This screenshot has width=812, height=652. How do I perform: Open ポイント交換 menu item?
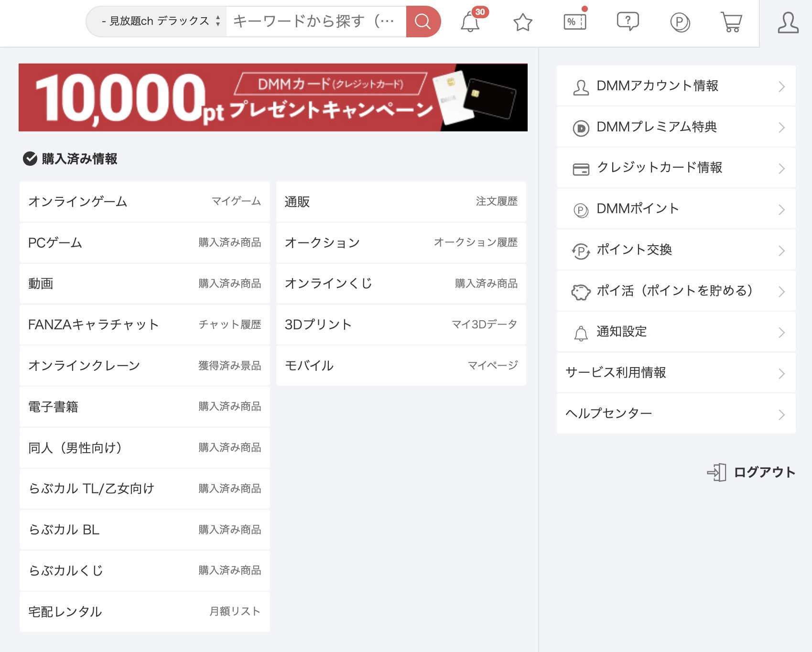(676, 250)
